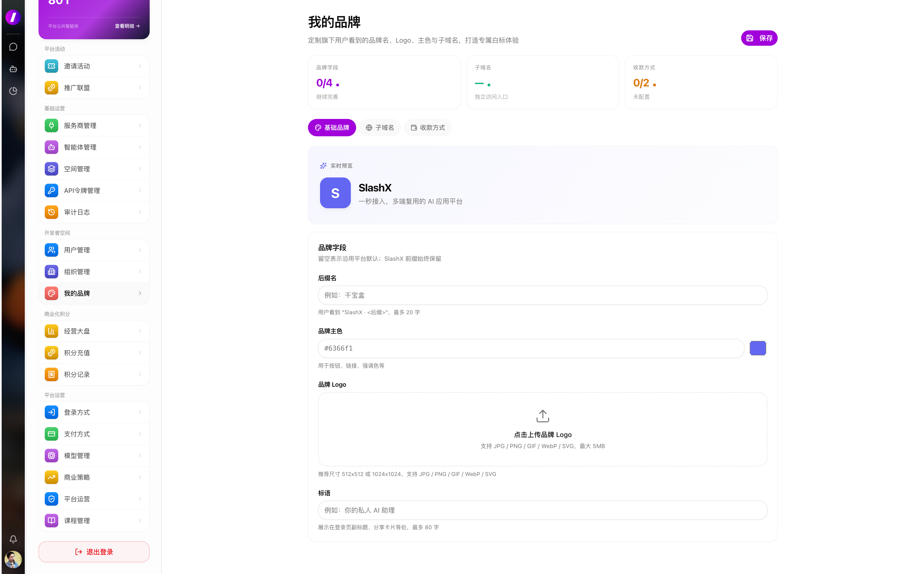
Task: Click the 经营大盘 bar chart icon
Action: pos(51,331)
